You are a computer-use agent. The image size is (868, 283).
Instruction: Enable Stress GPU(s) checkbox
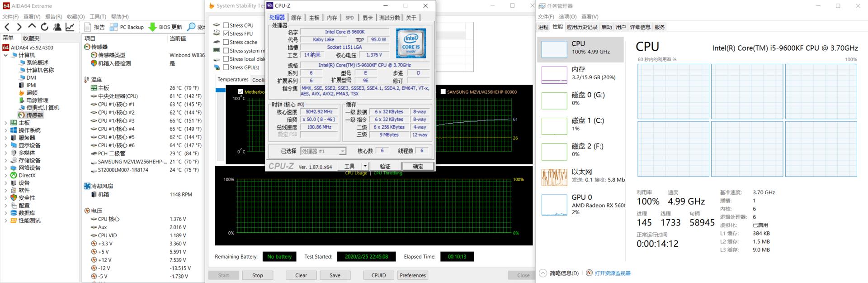[226, 67]
